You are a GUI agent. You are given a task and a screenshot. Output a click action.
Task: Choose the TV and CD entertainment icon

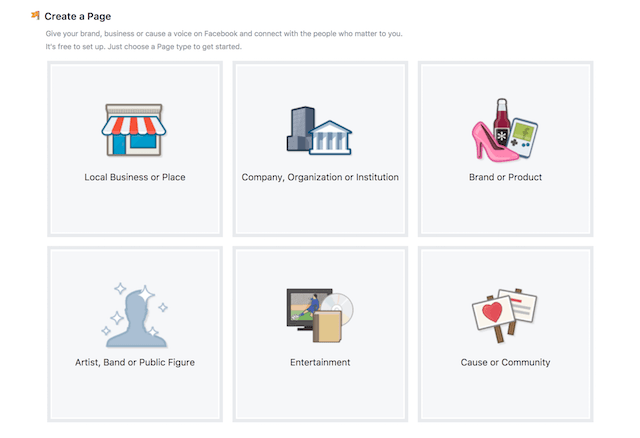318,314
